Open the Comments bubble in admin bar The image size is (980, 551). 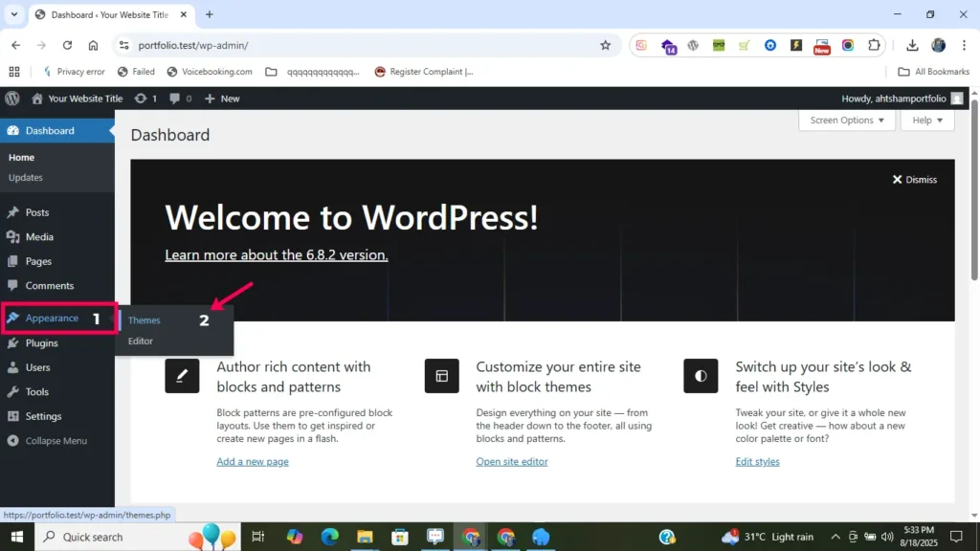(x=180, y=99)
